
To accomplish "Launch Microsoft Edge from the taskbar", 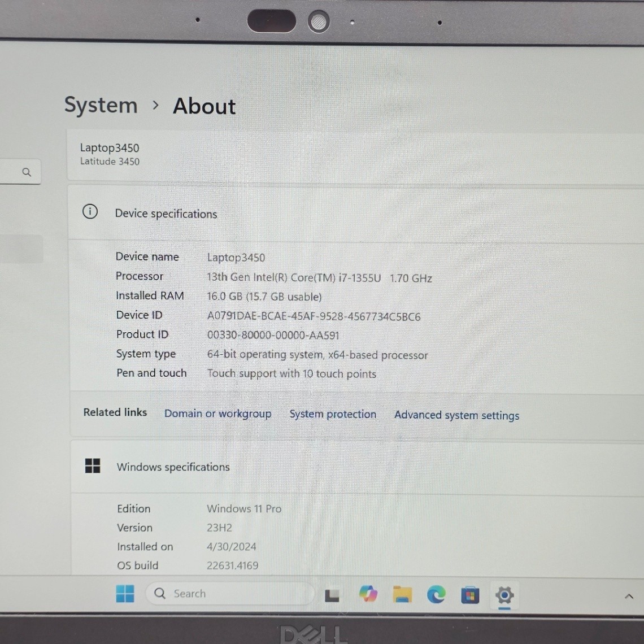I will pyautogui.click(x=436, y=594).
